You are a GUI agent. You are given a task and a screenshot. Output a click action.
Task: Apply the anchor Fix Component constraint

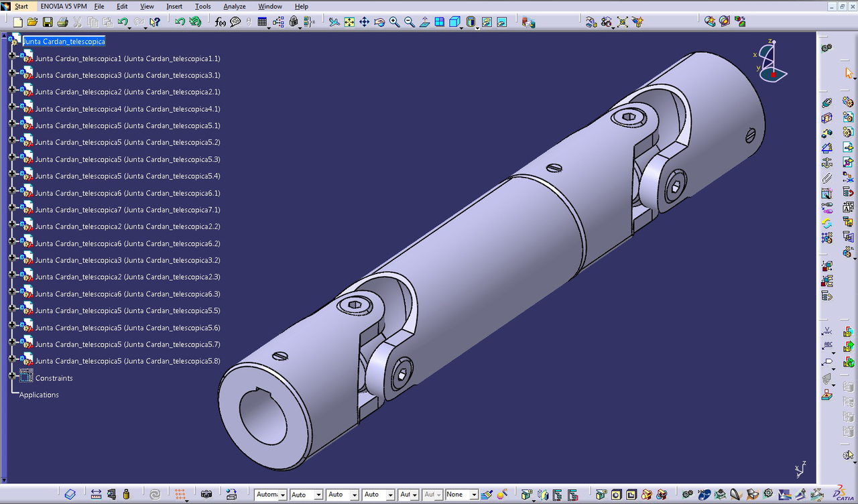[826, 162]
